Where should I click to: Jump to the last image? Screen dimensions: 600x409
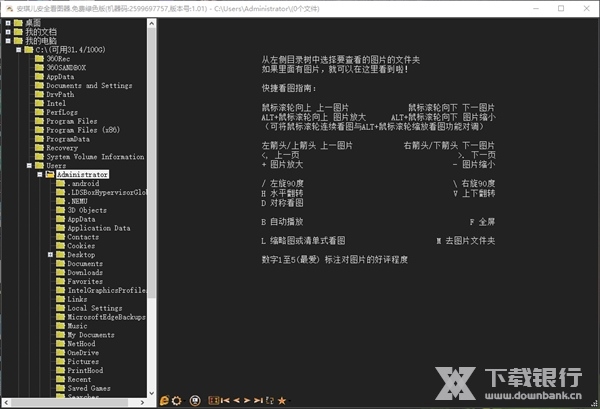(257, 400)
